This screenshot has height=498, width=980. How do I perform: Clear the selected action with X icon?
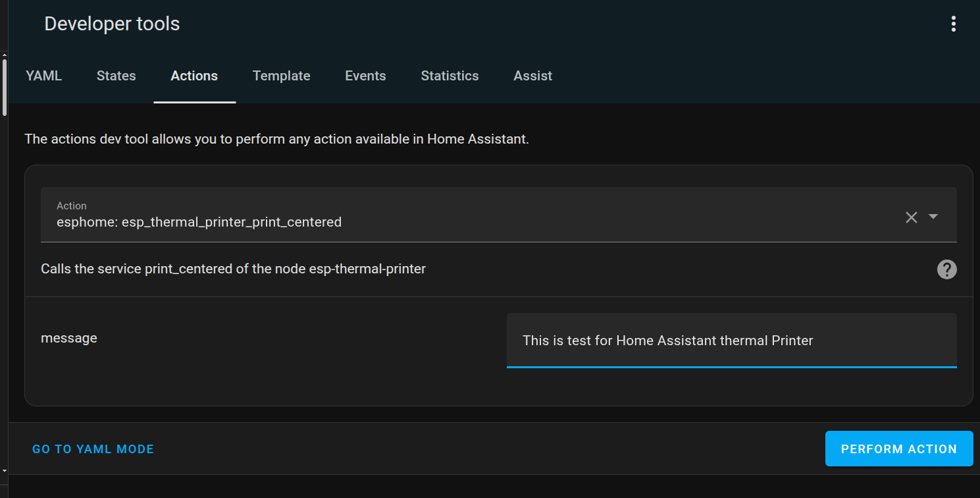(911, 217)
